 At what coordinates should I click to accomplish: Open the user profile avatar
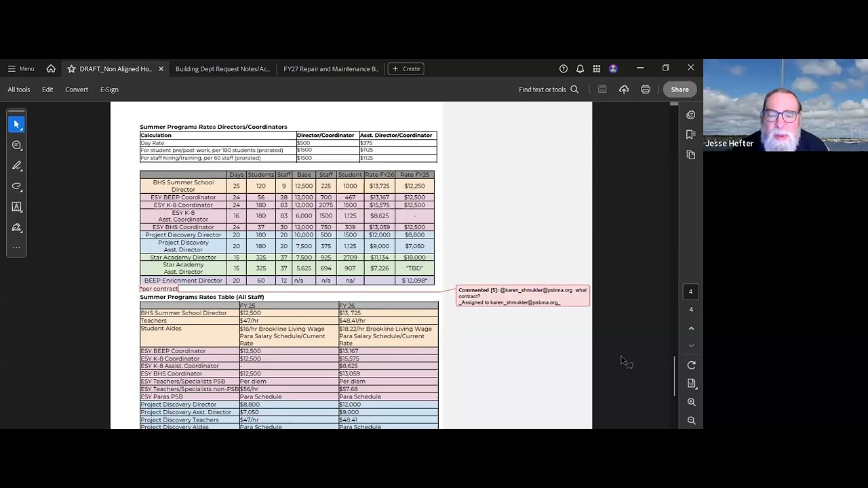tap(613, 68)
